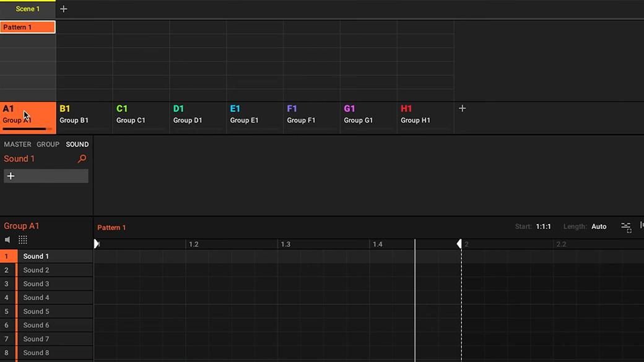
Task: Add a new group with plus icon
Action: 462,108
